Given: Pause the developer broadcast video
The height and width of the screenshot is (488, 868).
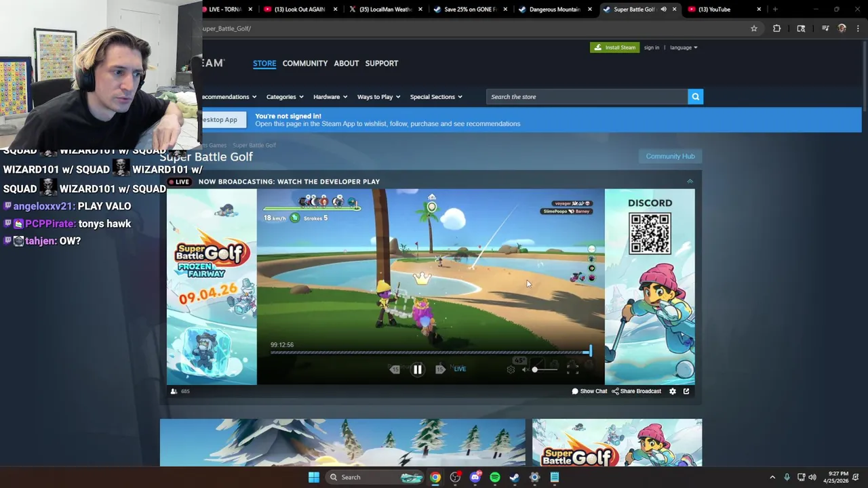Looking at the screenshot, I should click(x=418, y=369).
